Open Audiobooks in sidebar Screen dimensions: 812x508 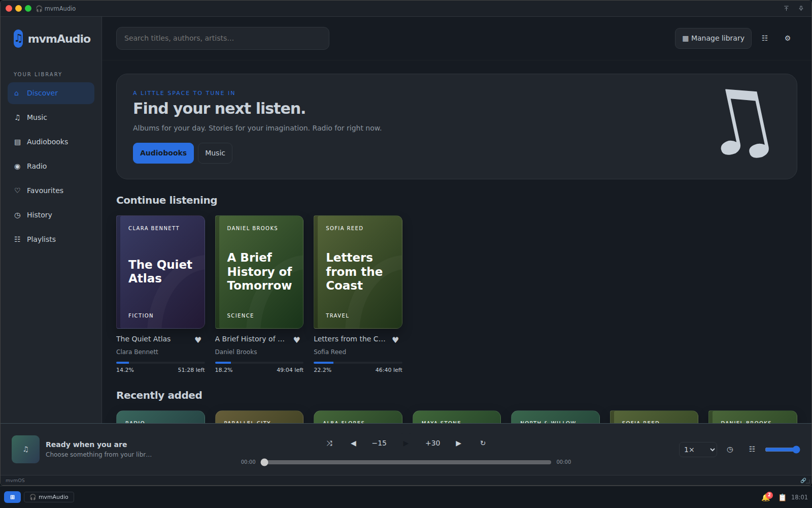coord(51,142)
